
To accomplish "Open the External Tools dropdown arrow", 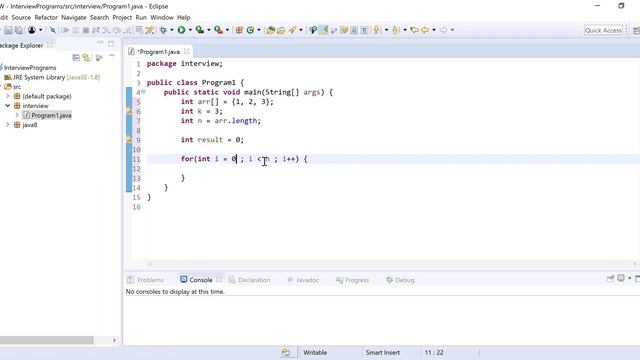I will [227, 30].
